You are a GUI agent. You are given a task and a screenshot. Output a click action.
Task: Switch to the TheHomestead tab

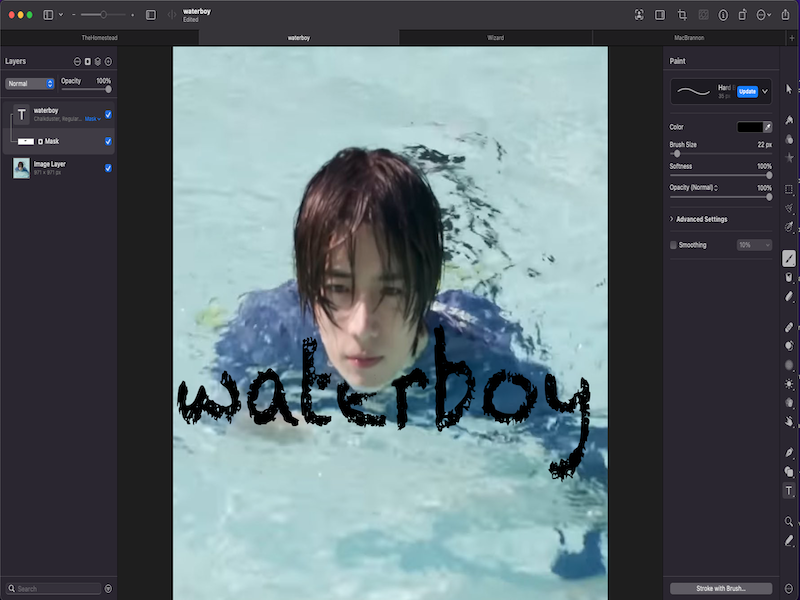coord(99,38)
